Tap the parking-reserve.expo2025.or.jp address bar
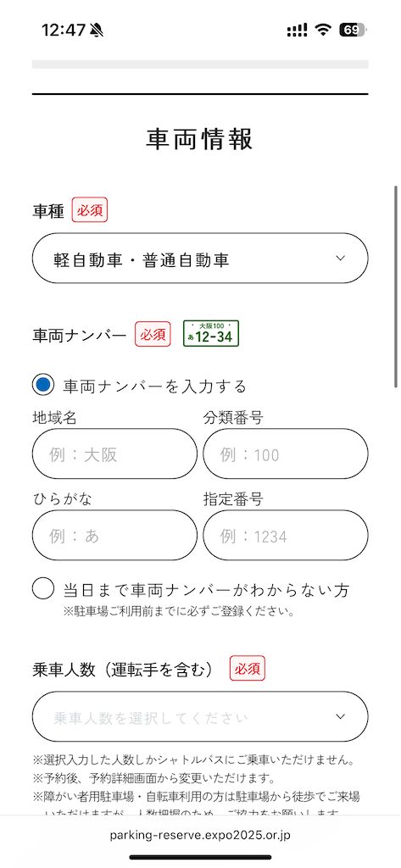Viewport: 401px width, 868px height. [x=200, y=835]
